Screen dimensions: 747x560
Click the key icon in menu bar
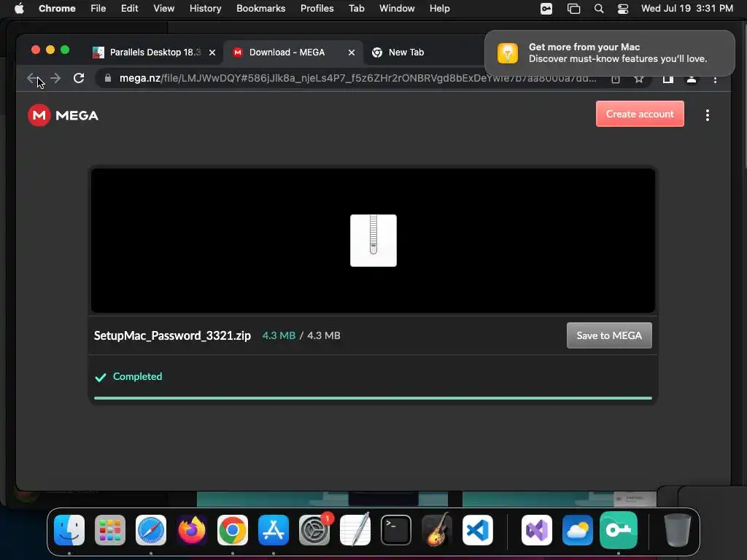click(546, 9)
